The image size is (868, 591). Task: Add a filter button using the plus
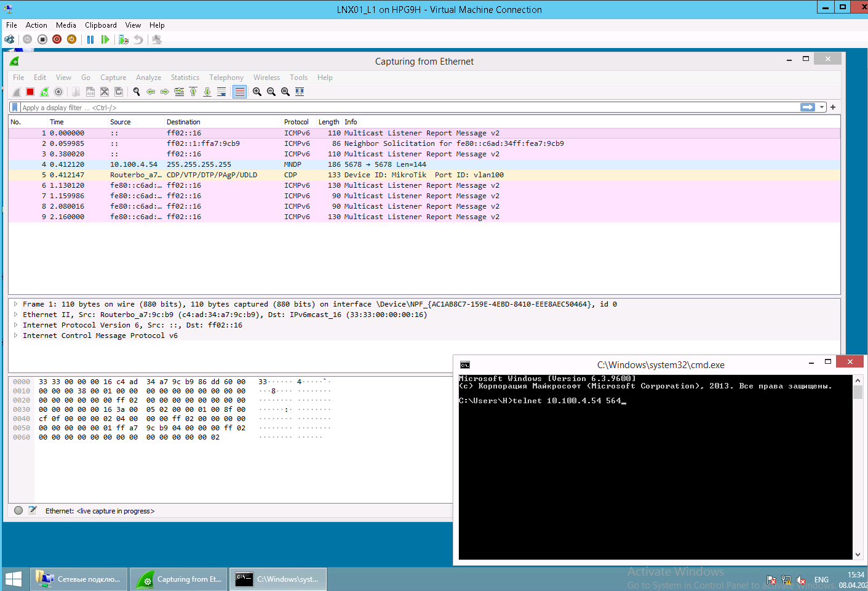pos(832,107)
